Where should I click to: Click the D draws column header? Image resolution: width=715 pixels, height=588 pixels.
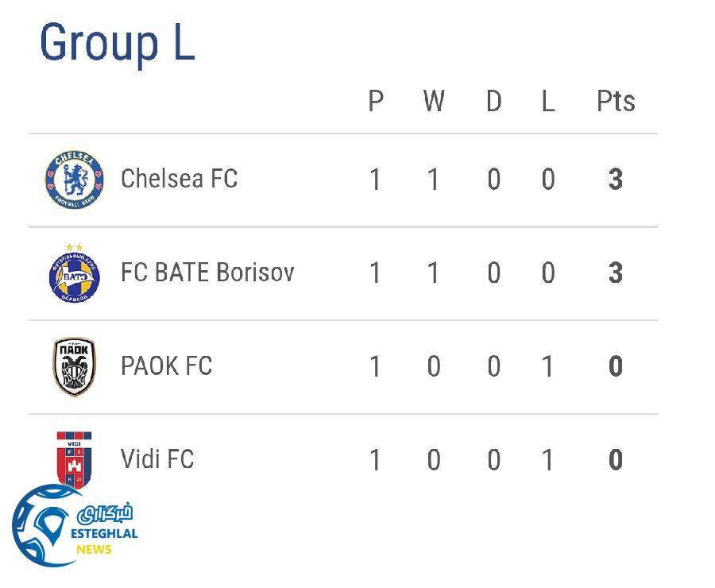[x=493, y=102]
